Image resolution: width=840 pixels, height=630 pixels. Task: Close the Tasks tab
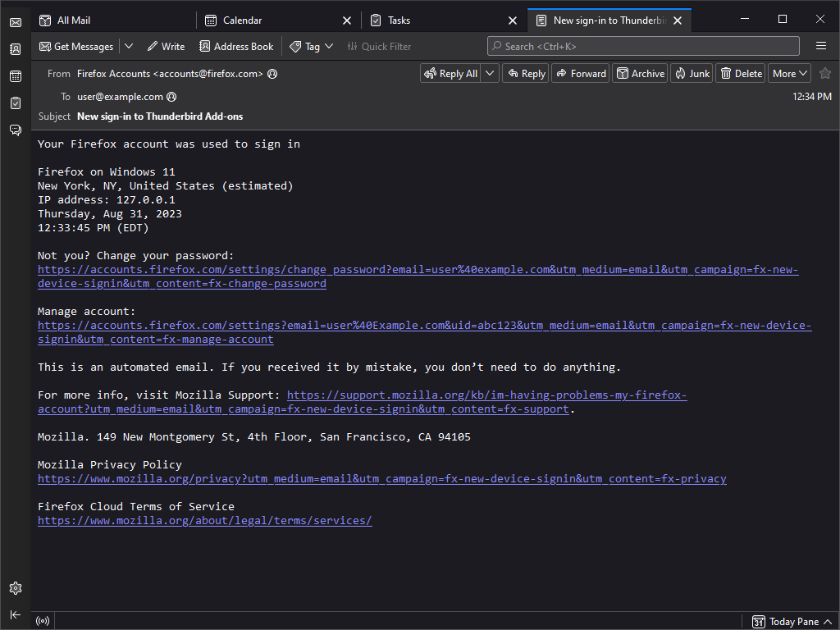click(x=513, y=21)
